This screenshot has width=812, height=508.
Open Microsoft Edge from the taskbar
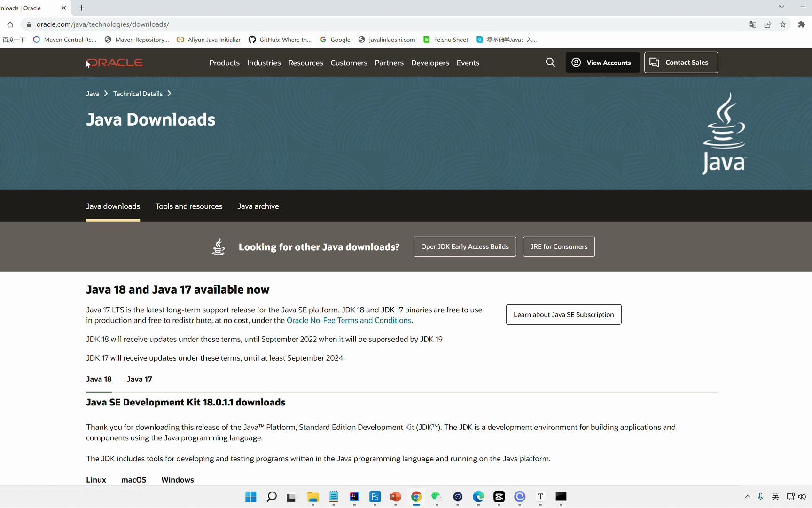(478, 497)
